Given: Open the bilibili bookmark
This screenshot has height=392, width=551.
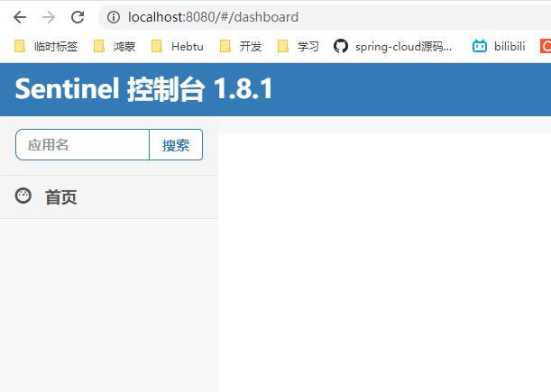Looking at the screenshot, I should 499,46.
